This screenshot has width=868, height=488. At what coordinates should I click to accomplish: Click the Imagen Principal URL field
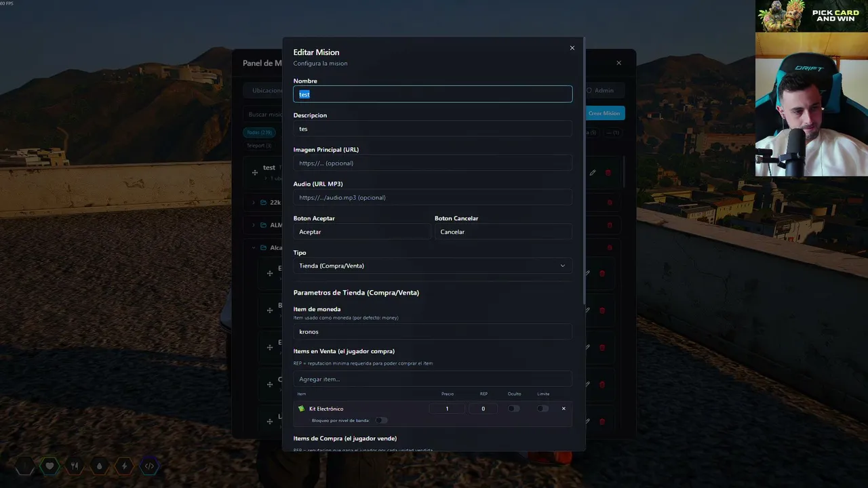pos(433,163)
